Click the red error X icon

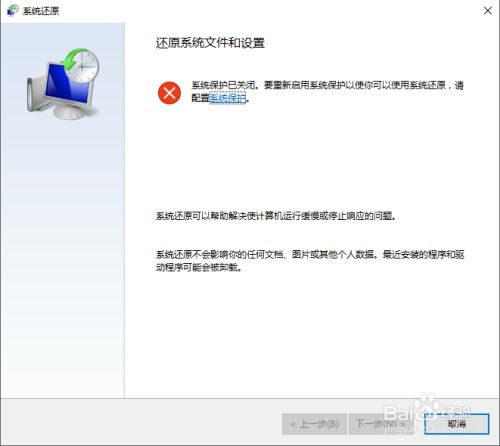point(169,93)
